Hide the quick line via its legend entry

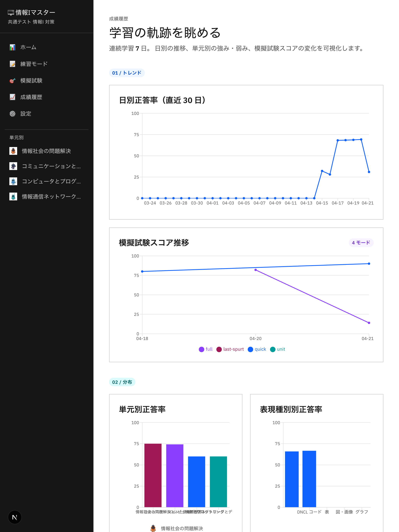point(257,349)
